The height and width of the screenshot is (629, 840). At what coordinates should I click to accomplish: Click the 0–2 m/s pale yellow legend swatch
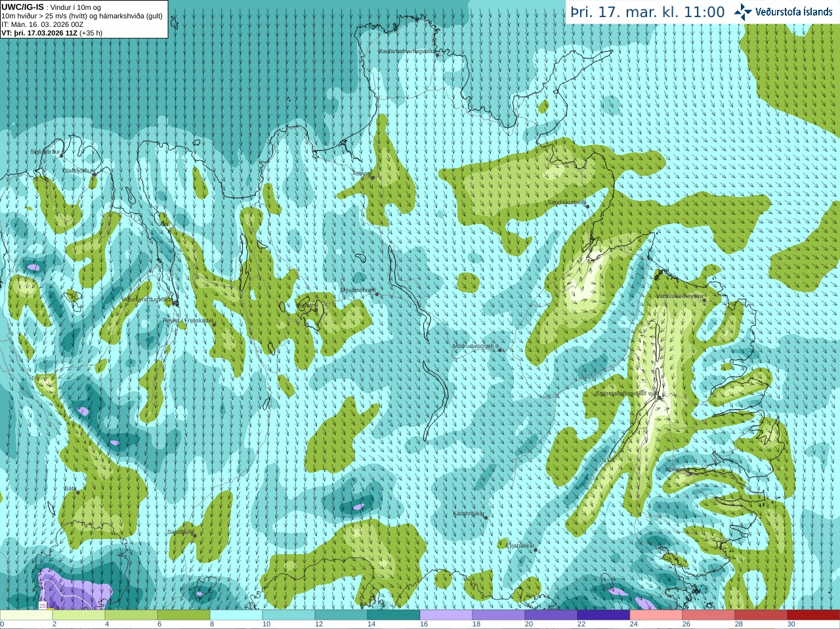click(x=26, y=615)
